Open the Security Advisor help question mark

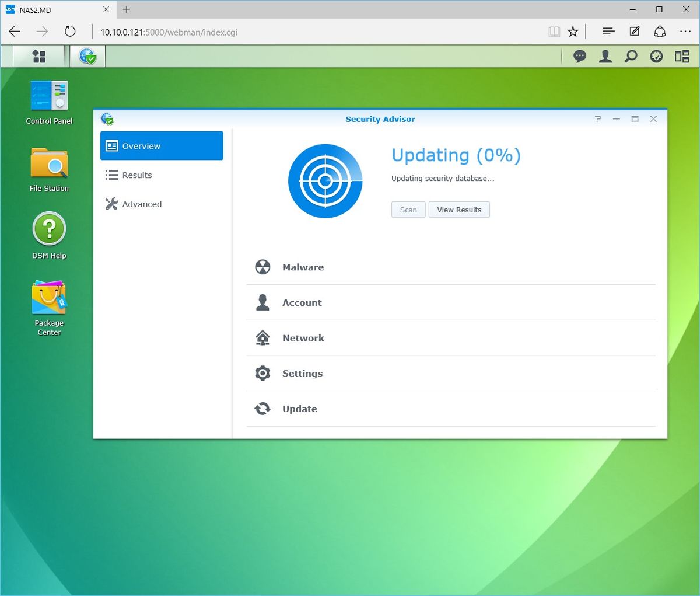[598, 119]
